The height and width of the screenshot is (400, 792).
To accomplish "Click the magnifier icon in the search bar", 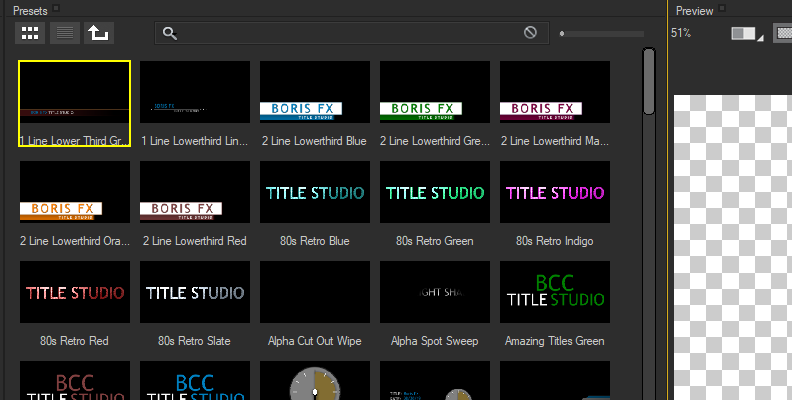I will [x=170, y=33].
